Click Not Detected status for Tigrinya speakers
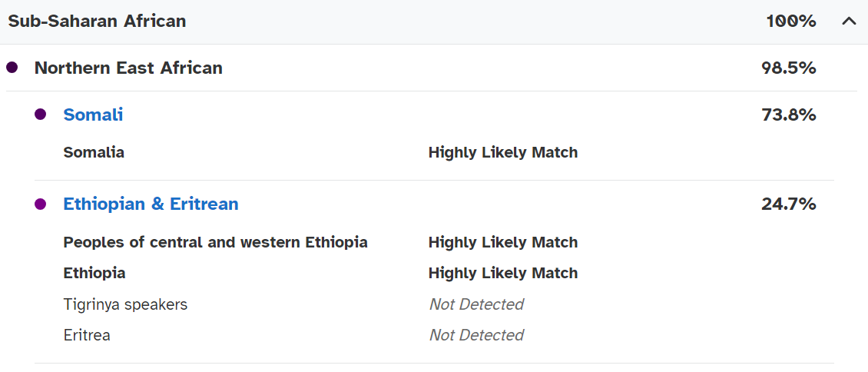This screenshot has height=372, width=868. click(x=476, y=304)
